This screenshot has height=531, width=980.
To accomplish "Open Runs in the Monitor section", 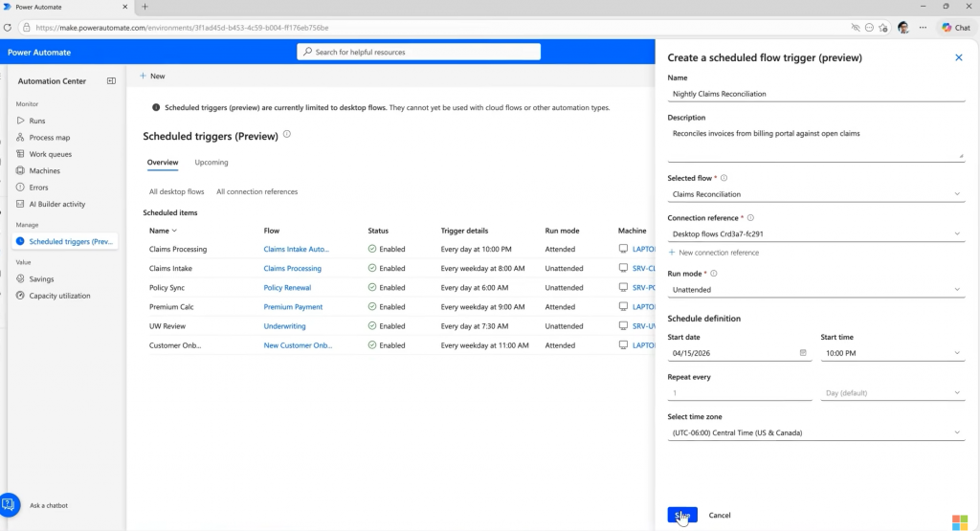I will click(37, 121).
